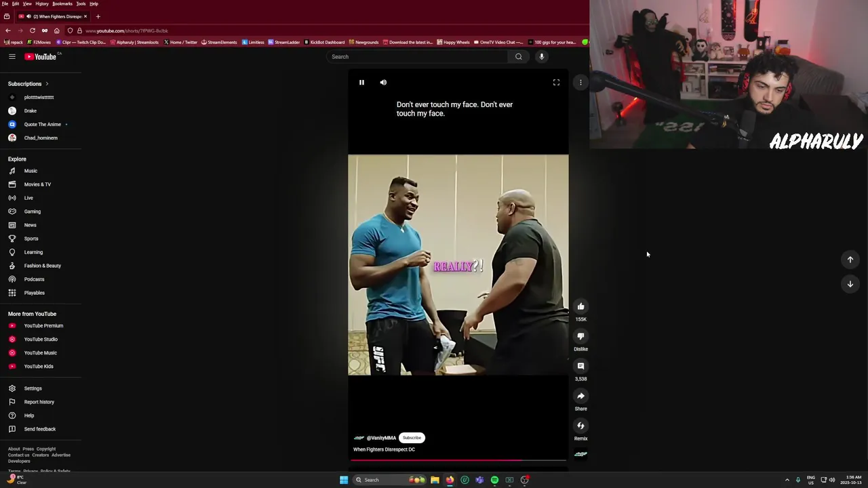Open YouTube Help in sidebar
This screenshot has width=868, height=488.
point(29,415)
